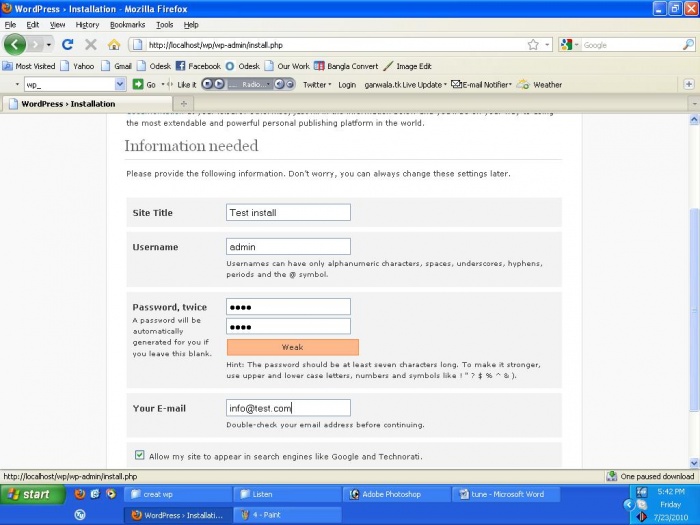Open the Tools menu
This screenshot has height=525, width=700.
click(164, 25)
